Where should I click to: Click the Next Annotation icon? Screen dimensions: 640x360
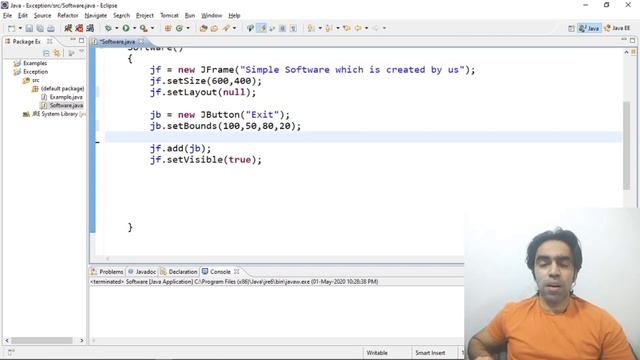(x=311, y=28)
